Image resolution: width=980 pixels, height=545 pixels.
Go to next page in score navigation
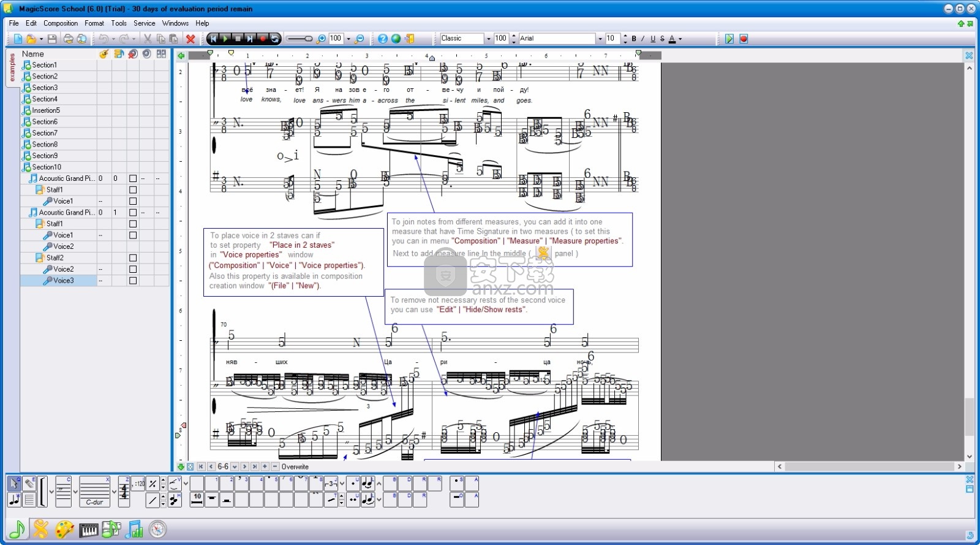(x=244, y=467)
